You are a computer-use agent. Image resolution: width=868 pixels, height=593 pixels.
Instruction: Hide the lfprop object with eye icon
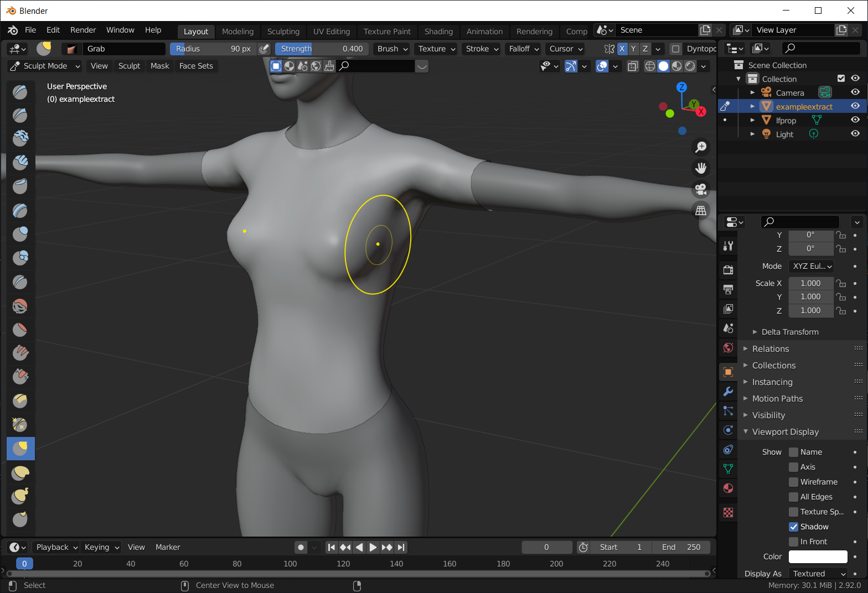click(x=855, y=120)
